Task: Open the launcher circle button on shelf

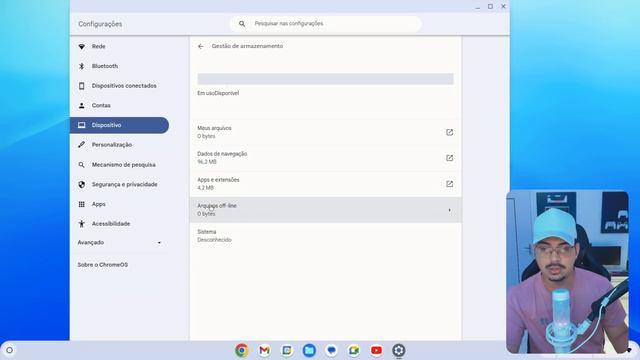Action: click(x=9, y=350)
